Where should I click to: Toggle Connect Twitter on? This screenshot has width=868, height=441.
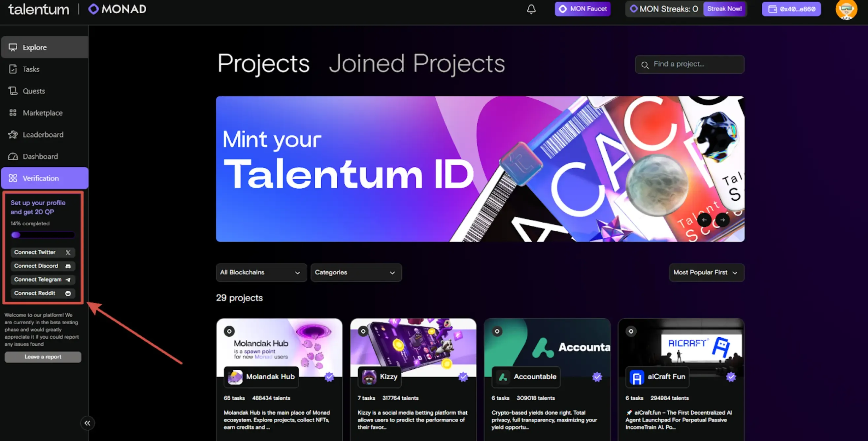(x=43, y=252)
